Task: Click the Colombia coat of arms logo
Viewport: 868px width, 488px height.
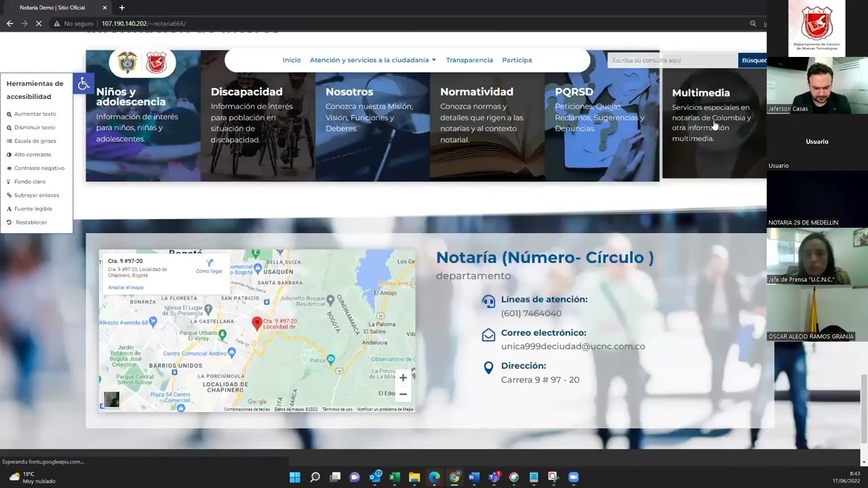Action: point(127,62)
